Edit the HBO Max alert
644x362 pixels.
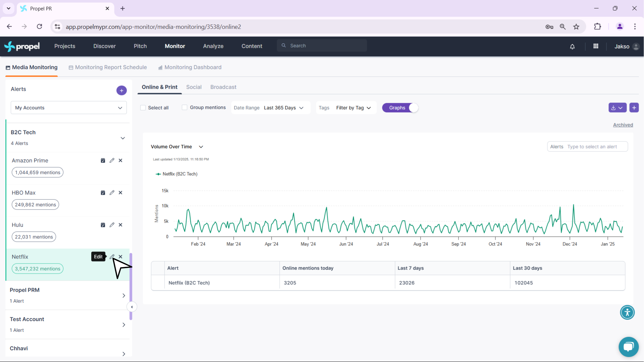tap(112, 193)
